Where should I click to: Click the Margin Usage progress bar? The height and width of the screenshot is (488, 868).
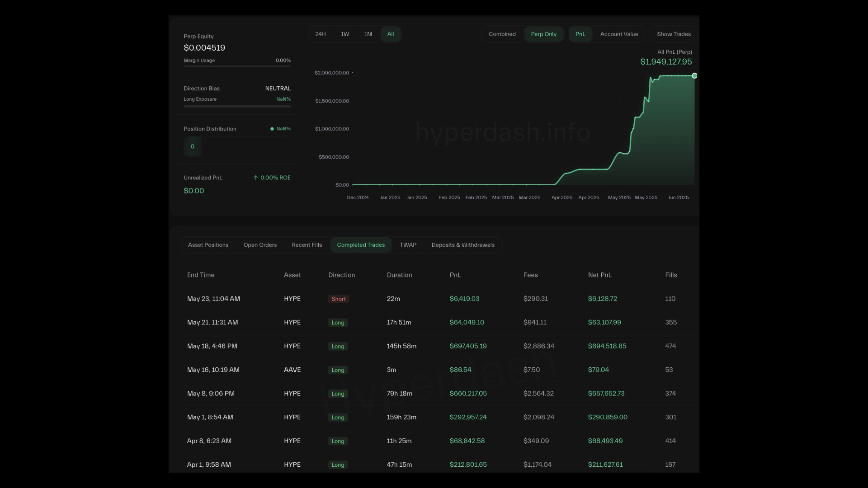pyautogui.click(x=237, y=66)
